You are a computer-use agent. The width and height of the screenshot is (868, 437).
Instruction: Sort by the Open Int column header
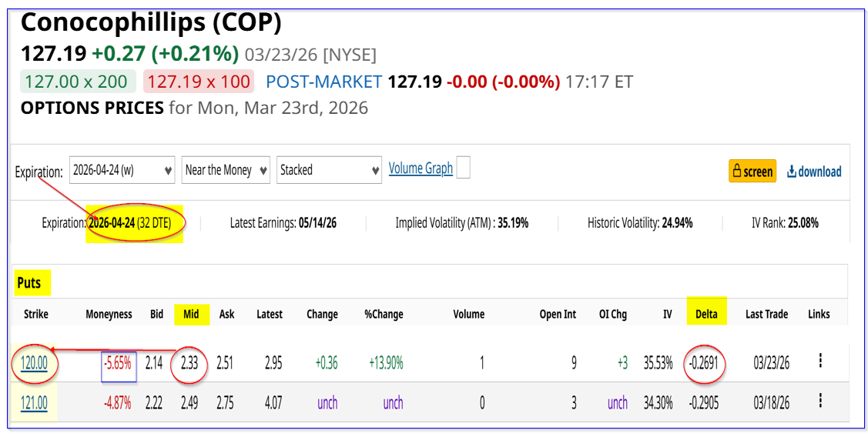(x=558, y=314)
